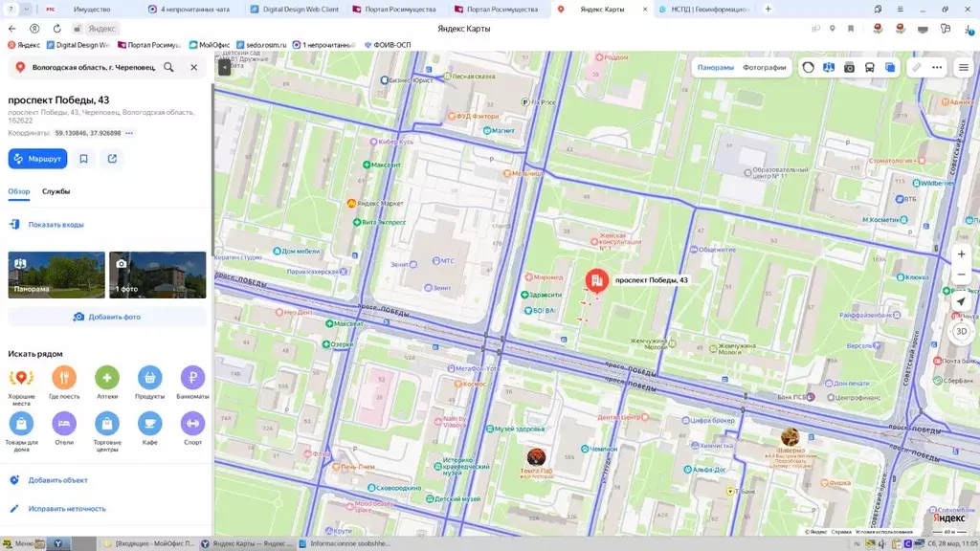
Task: Collapse the left sidebar with arrow handle
Action: pyautogui.click(x=223, y=68)
